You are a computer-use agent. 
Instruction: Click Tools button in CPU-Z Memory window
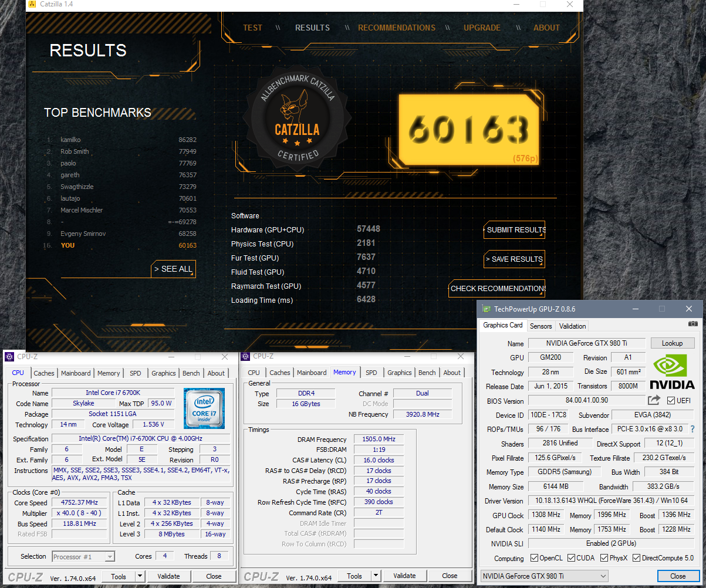click(x=354, y=576)
